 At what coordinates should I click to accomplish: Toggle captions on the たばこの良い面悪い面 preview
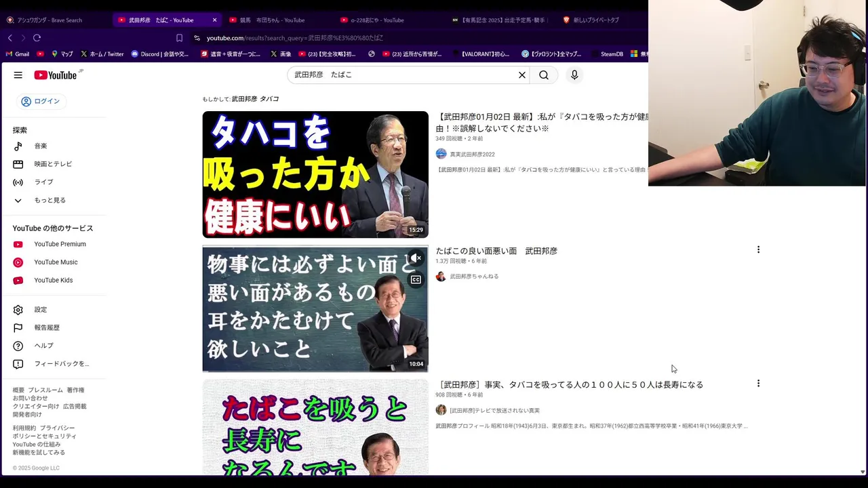(x=416, y=279)
